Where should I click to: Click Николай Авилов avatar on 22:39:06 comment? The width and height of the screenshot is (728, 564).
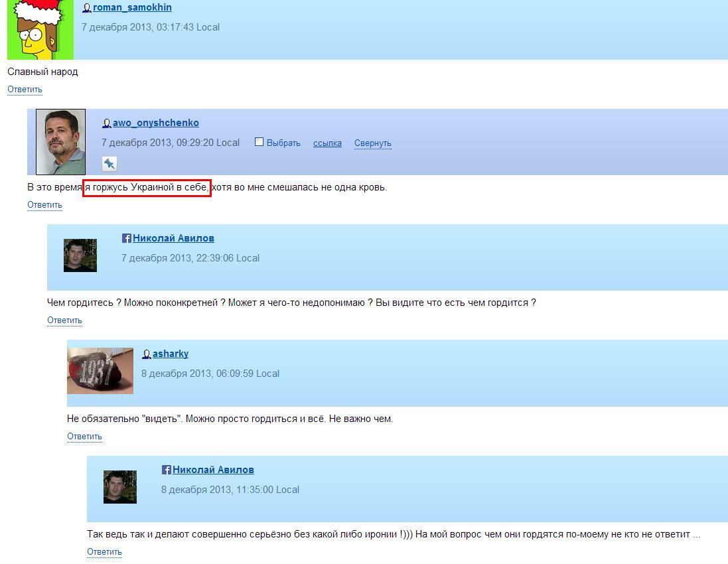[x=80, y=255]
